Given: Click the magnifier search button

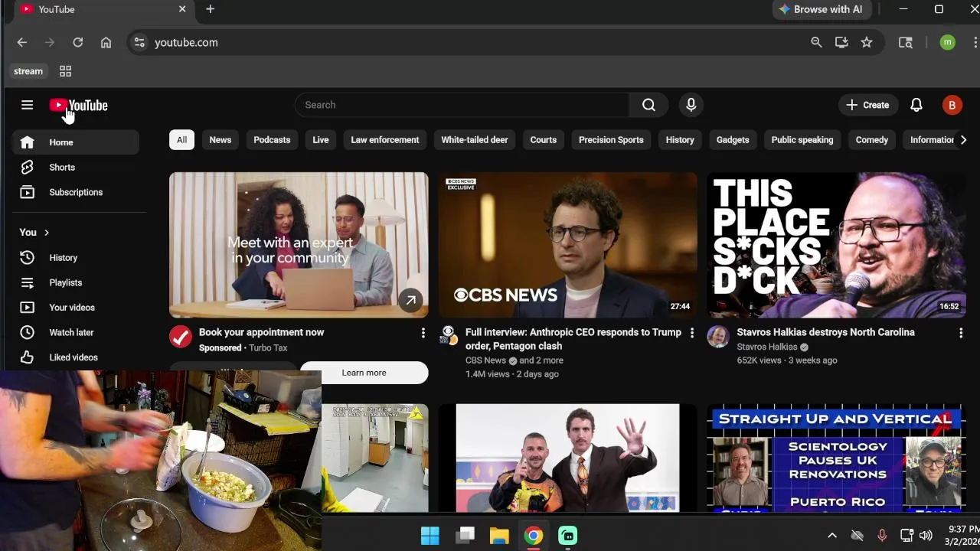Looking at the screenshot, I should (648, 105).
